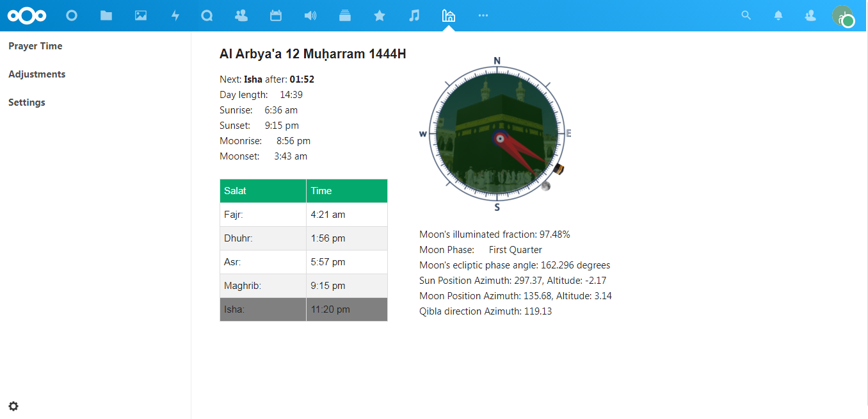Click the Maghrib: row label
The height and width of the screenshot is (419, 868).
243,286
